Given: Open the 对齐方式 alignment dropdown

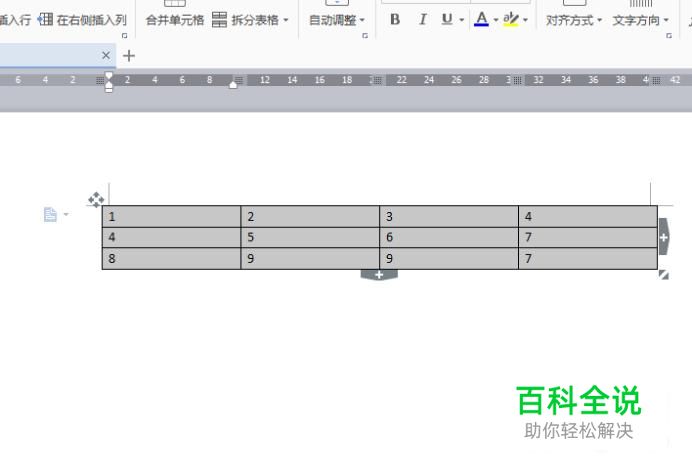Looking at the screenshot, I should [574, 20].
